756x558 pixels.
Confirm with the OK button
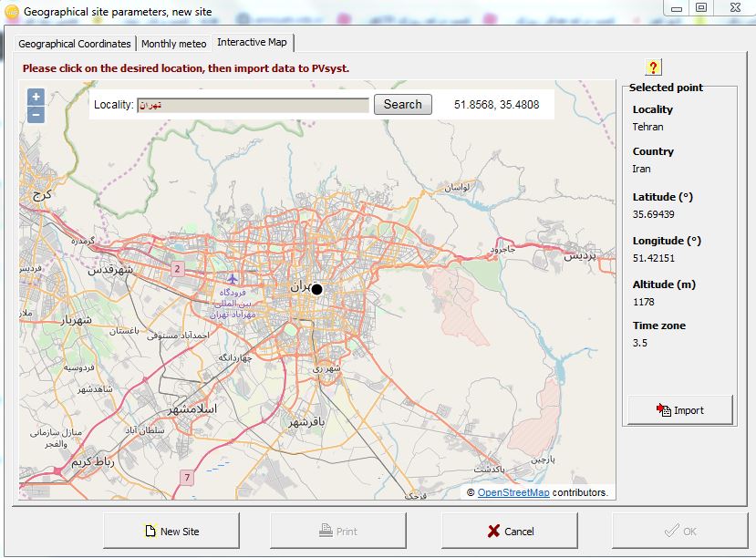coord(679,531)
